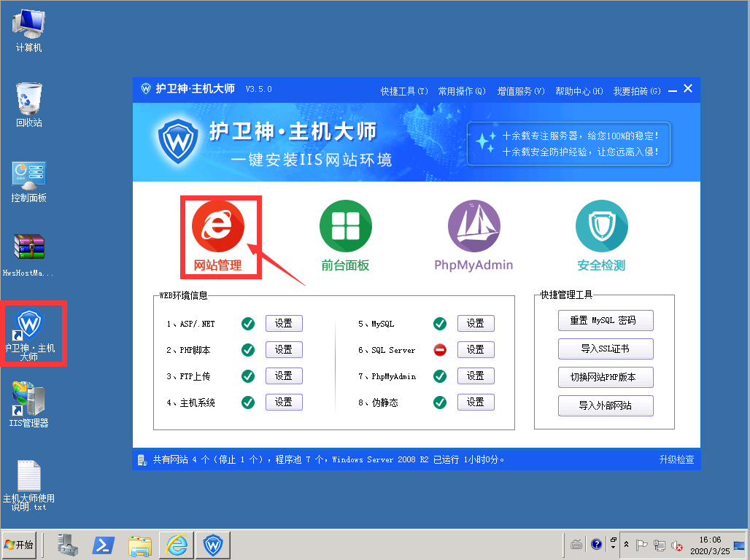The width and height of the screenshot is (750, 560).
Task: Click 设置 button for SQL Server
Action: pyautogui.click(x=476, y=350)
